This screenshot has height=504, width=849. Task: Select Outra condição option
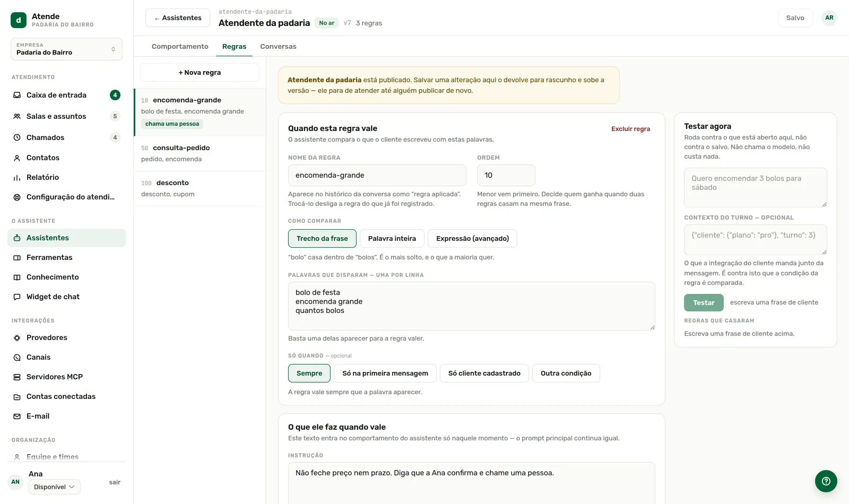(566, 373)
